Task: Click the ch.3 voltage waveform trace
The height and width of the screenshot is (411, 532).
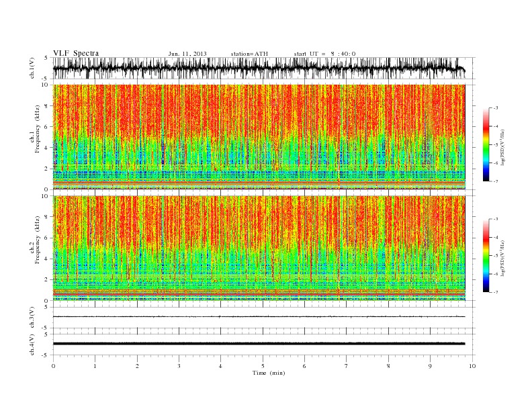Action: pos(259,317)
